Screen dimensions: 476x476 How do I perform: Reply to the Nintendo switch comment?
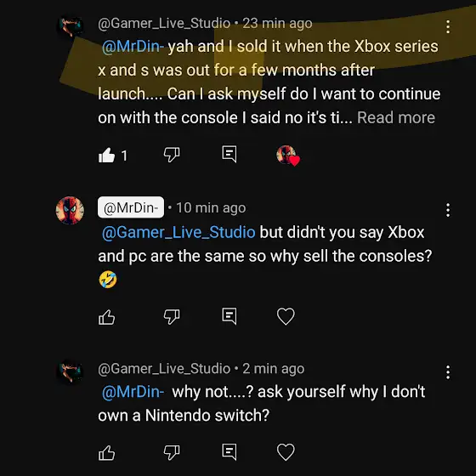point(229,451)
